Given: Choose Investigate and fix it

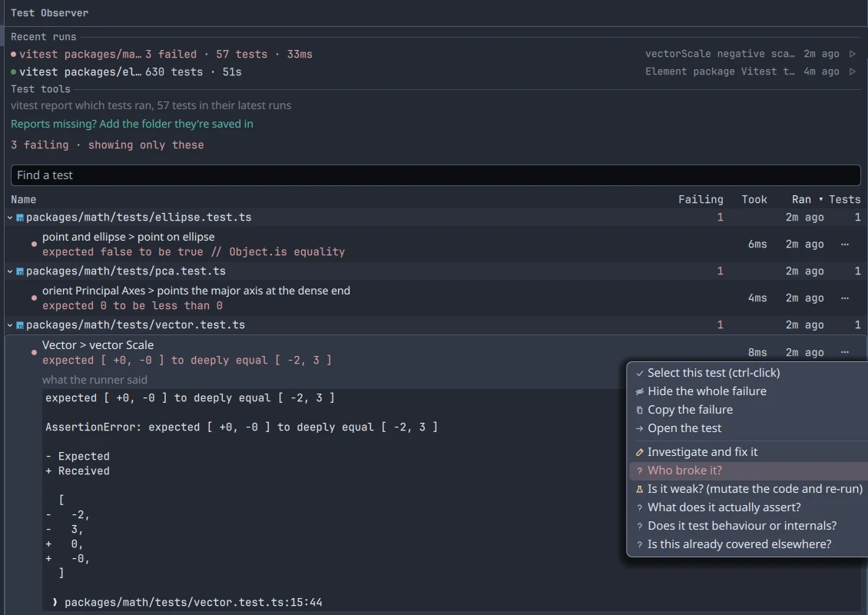Looking at the screenshot, I should pyautogui.click(x=748, y=452).
